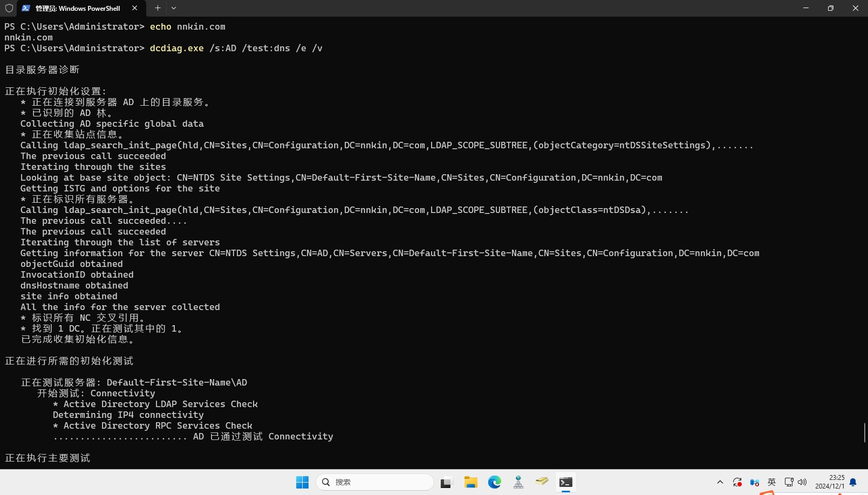Click the Terminal icon in the taskbar
This screenshot has width=868, height=495.
click(x=565, y=482)
